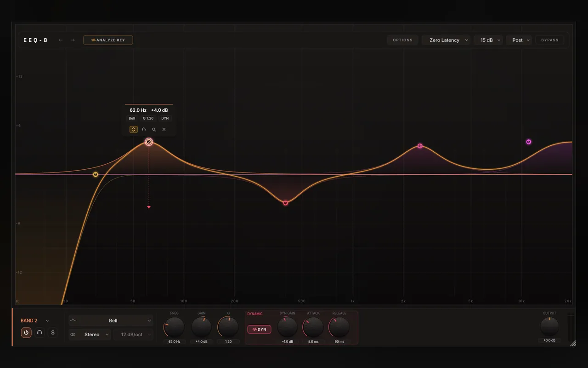Open the Bell filter type dropdown
The width and height of the screenshot is (588, 368).
point(111,321)
